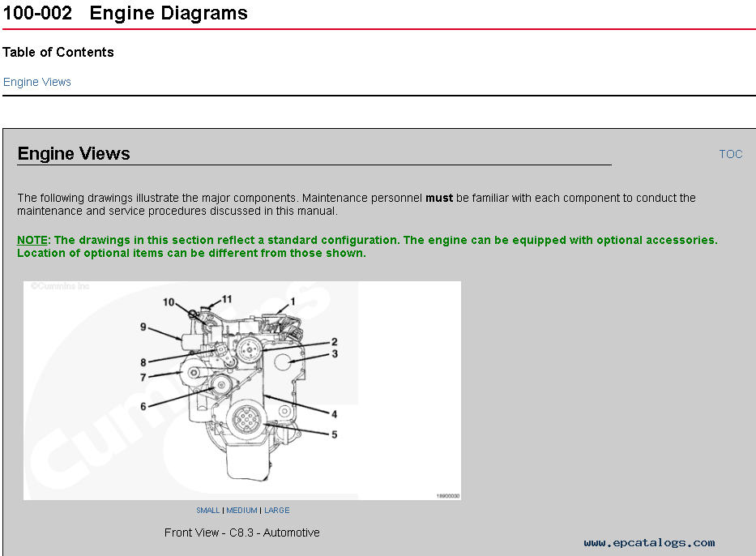Click callout number 4 on the diagram
Screen dimensions: 756x556
[x=334, y=413]
